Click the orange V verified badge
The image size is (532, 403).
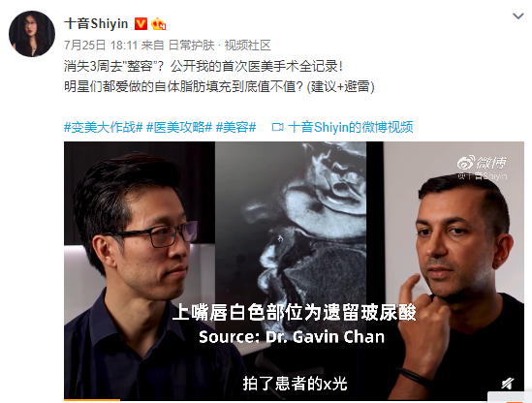(141, 24)
